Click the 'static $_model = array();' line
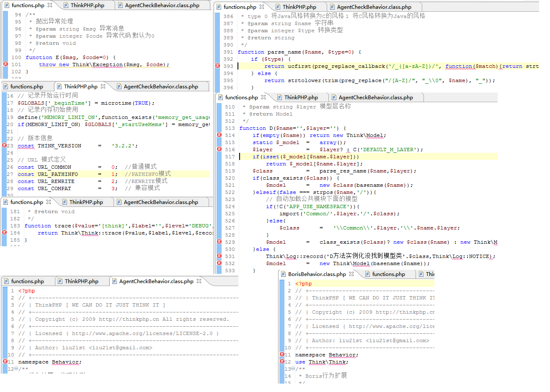 [300, 142]
